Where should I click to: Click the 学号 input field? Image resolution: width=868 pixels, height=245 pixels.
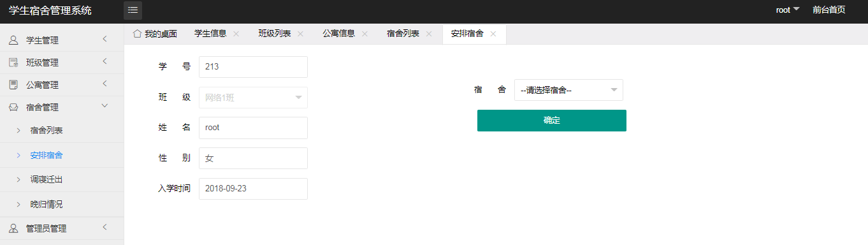pyautogui.click(x=253, y=67)
